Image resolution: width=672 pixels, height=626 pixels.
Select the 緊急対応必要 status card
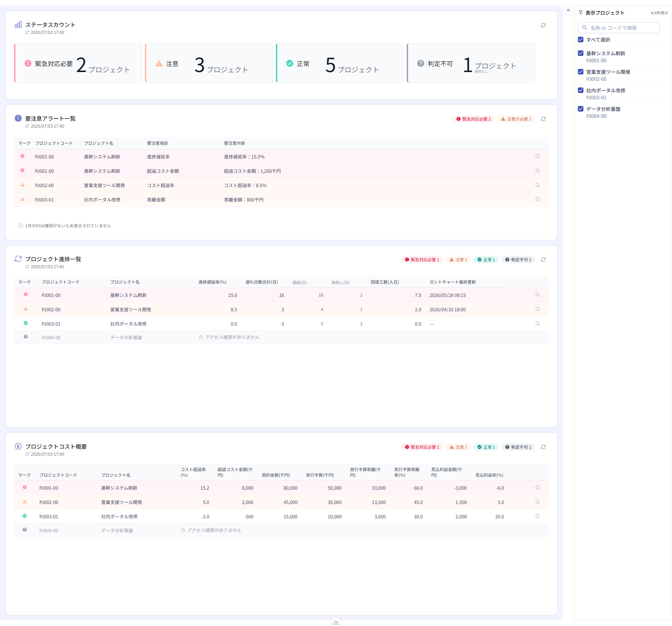[x=78, y=63]
